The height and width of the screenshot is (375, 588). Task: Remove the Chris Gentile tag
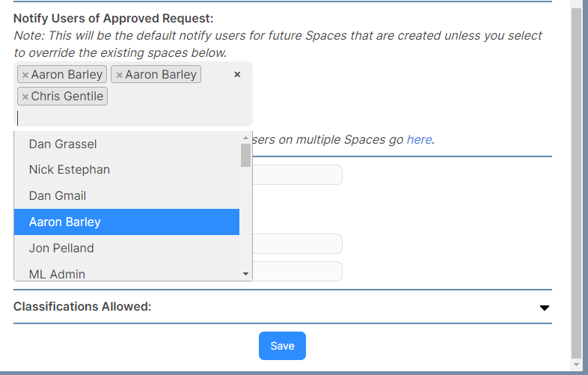pos(25,97)
